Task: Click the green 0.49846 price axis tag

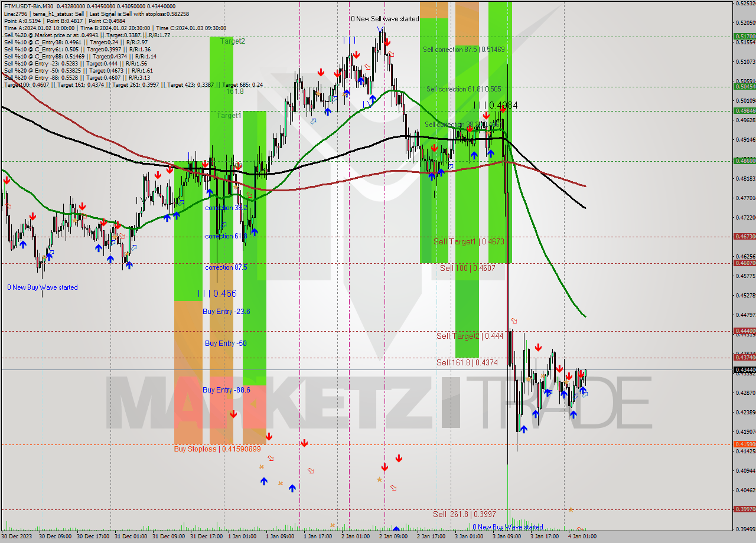Action: coord(744,110)
